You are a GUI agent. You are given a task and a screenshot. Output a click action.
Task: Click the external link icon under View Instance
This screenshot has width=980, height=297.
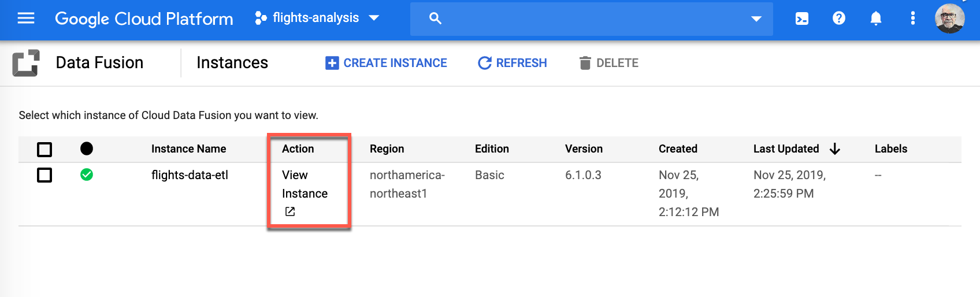coord(290,211)
